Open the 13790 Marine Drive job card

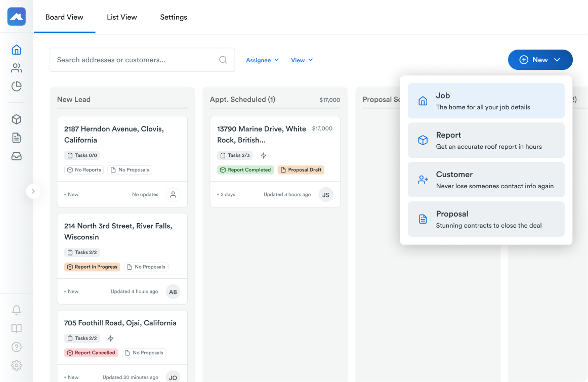[275, 161]
